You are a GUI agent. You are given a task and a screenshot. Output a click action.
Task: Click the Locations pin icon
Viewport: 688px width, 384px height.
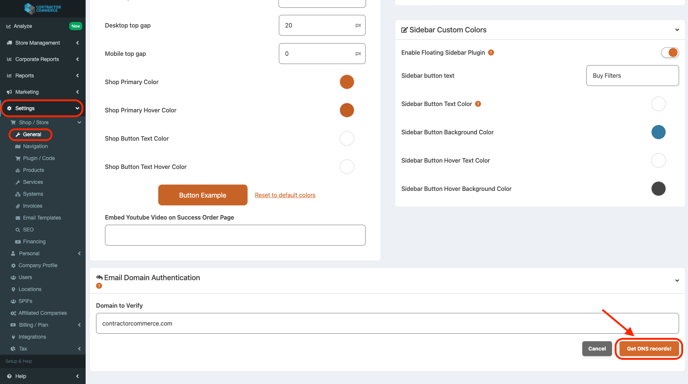[13, 289]
